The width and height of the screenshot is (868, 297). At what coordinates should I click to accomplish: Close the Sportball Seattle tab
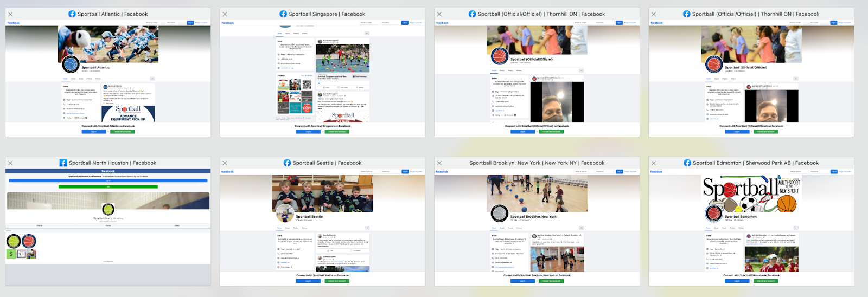[x=225, y=163]
